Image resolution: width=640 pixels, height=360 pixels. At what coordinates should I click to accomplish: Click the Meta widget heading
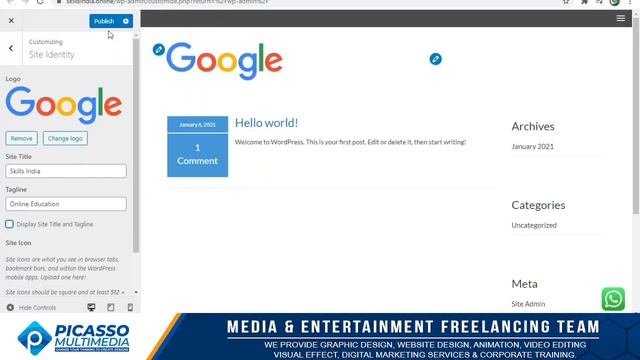point(524,284)
